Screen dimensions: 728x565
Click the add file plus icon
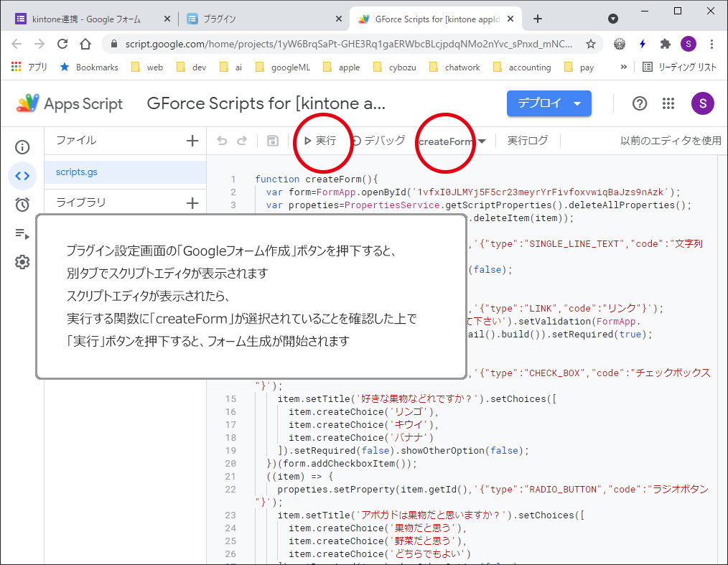pos(192,141)
